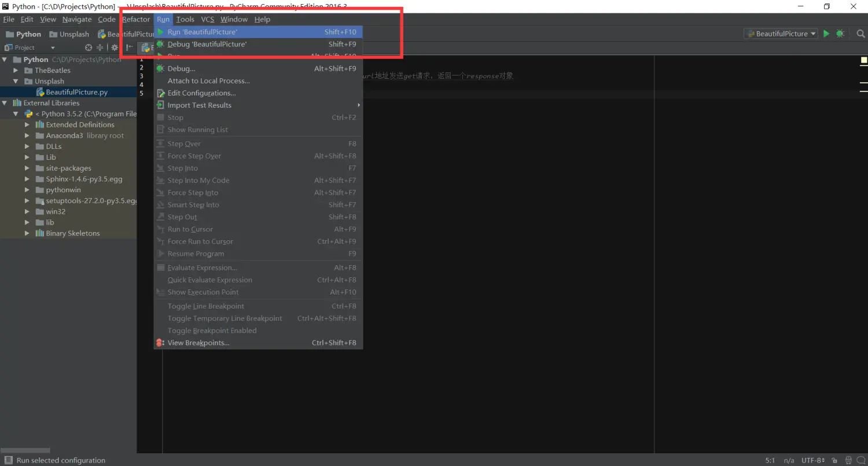Collapse the External Libraries node arrow

click(x=5, y=103)
